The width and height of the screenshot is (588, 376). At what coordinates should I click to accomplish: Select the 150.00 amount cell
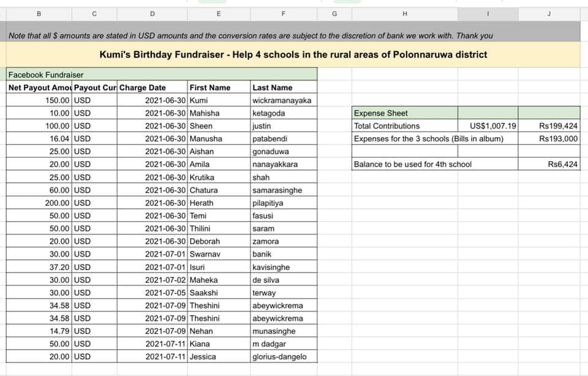pos(39,100)
